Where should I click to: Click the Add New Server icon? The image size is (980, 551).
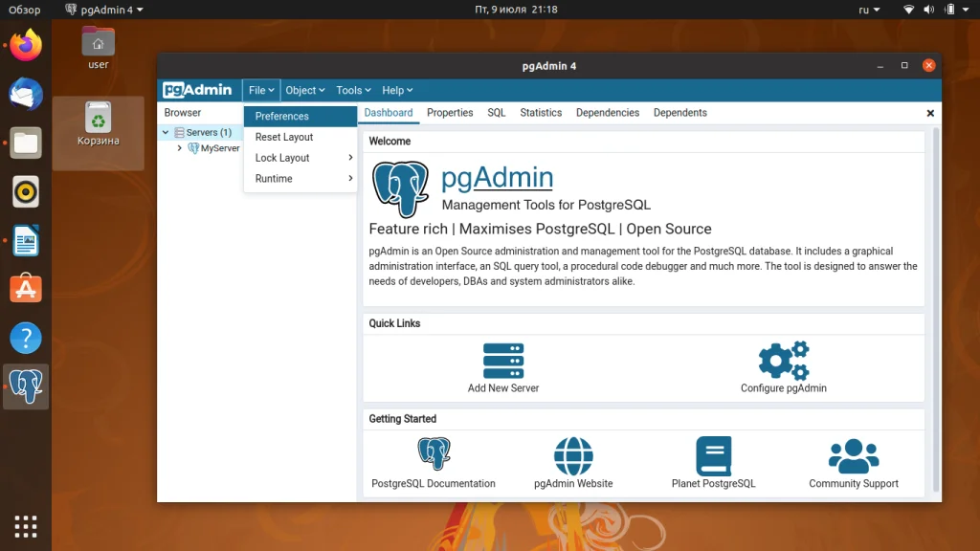coord(502,359)
